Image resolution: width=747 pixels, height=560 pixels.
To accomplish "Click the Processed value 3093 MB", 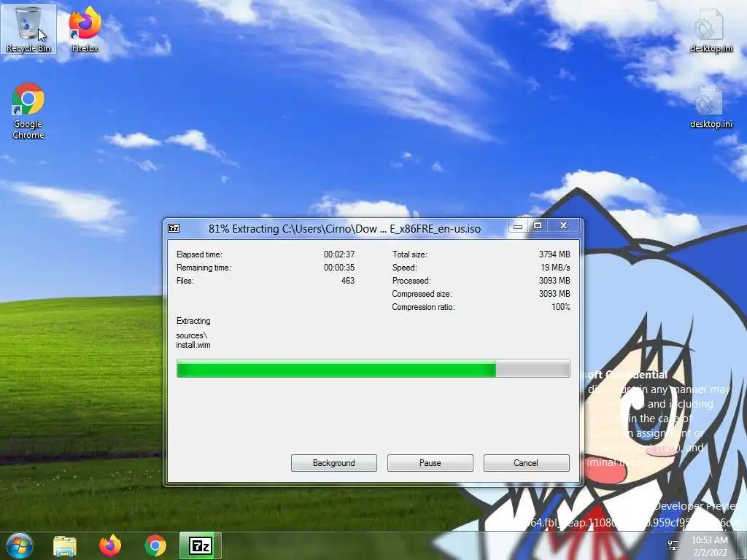I will click(554, 281).
